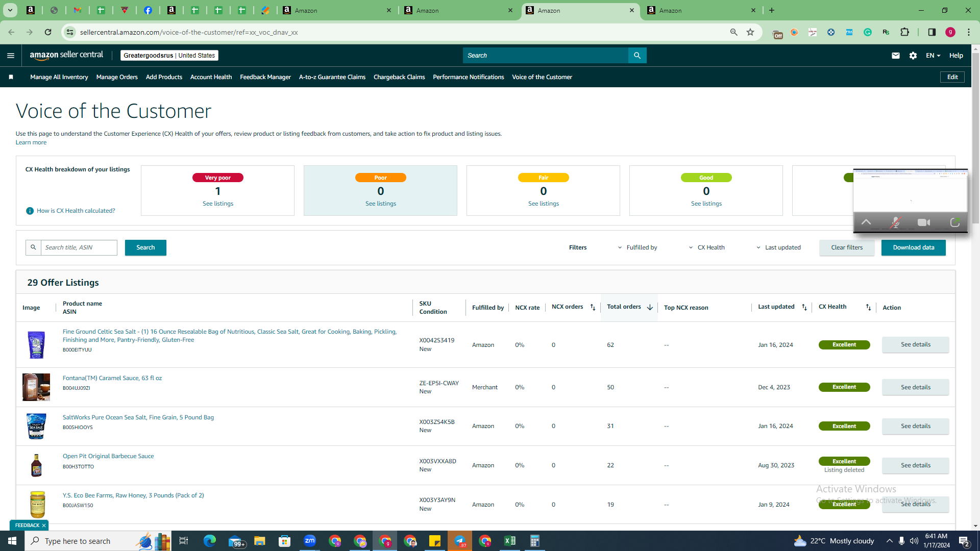Open the Seller Central hamburger menu
This screenshot has height=551, width=980.
coord(11,56)
